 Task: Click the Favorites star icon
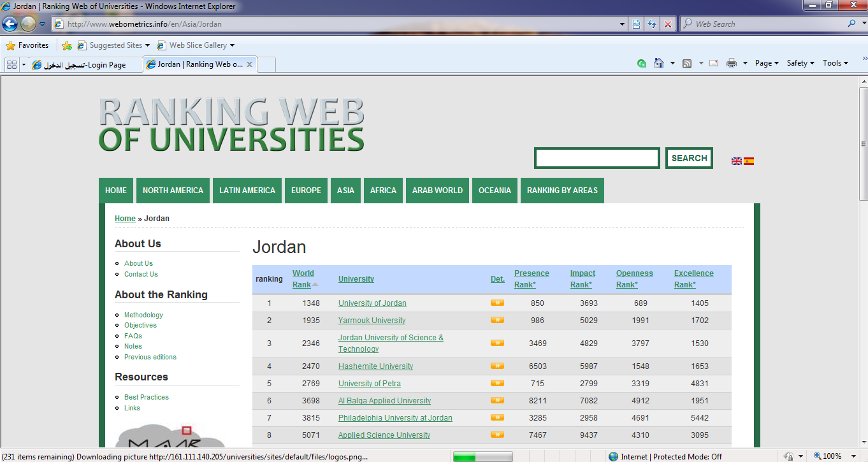pyautogui.click(x=10, y=45)
